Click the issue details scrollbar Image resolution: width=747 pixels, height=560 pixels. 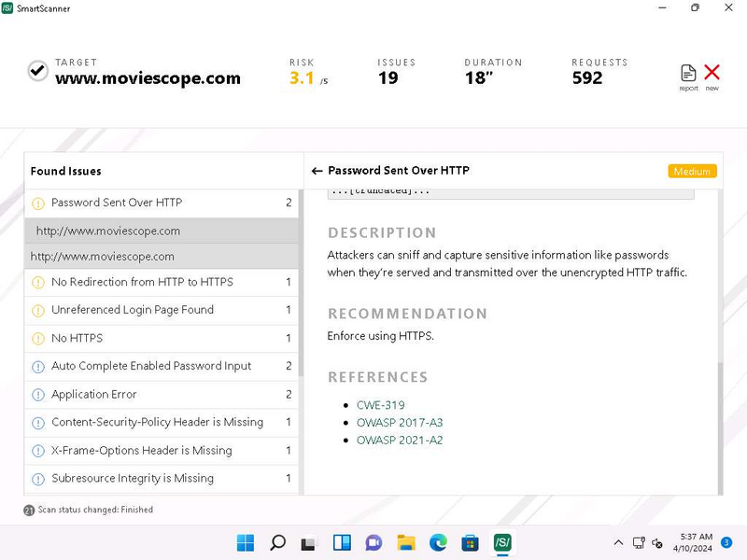click(720, 428)
